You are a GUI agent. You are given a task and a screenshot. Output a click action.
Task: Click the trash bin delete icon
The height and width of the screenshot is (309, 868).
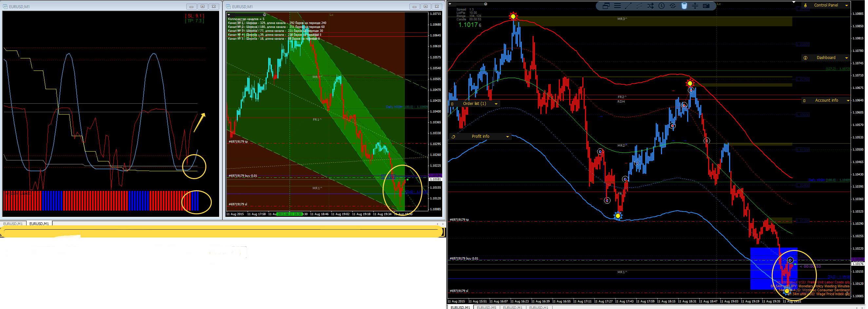(x=684, y=6)
